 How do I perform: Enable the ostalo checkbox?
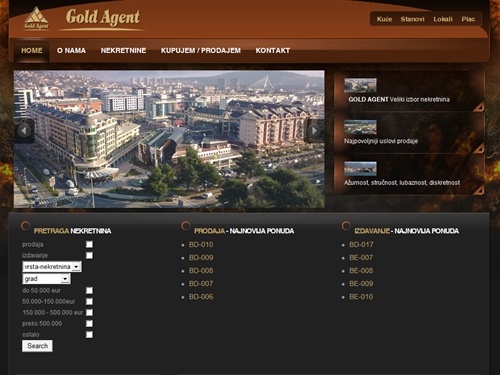tap(89, 335)
